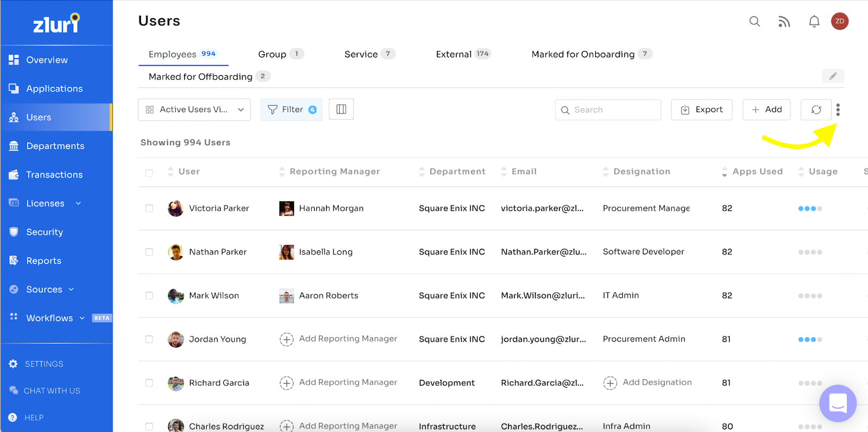Open the three-dot more options menu
The height and width of the screenshot is (432, 868).
pos(838,110)
